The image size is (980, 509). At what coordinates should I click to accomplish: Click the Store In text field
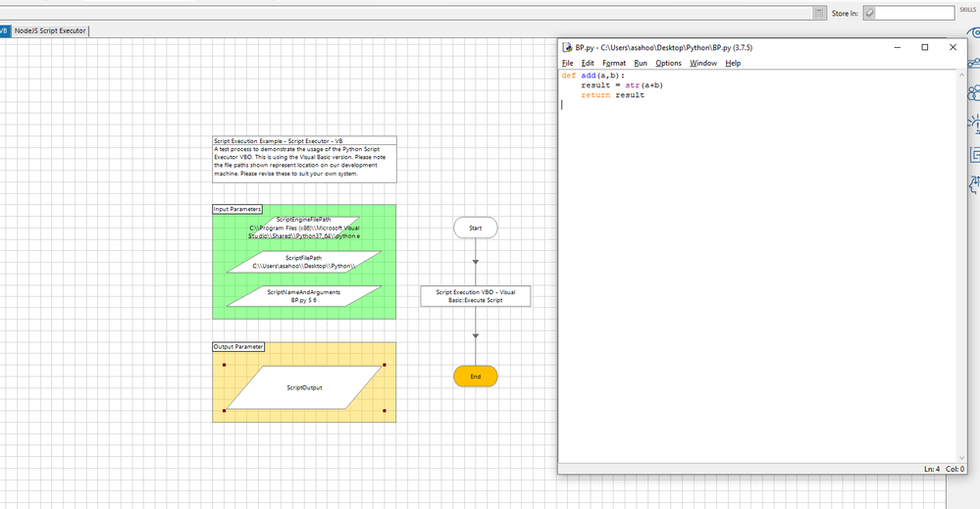[x=914, y=13]
